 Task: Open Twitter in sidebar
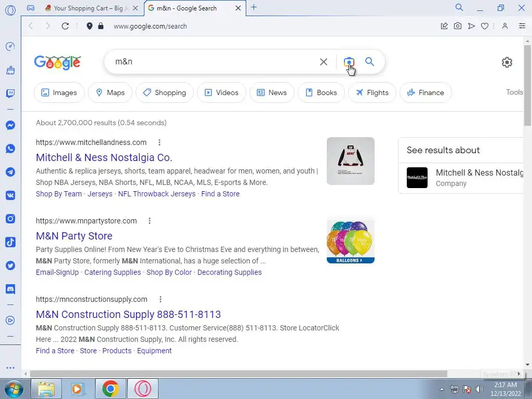coord(10,265)
